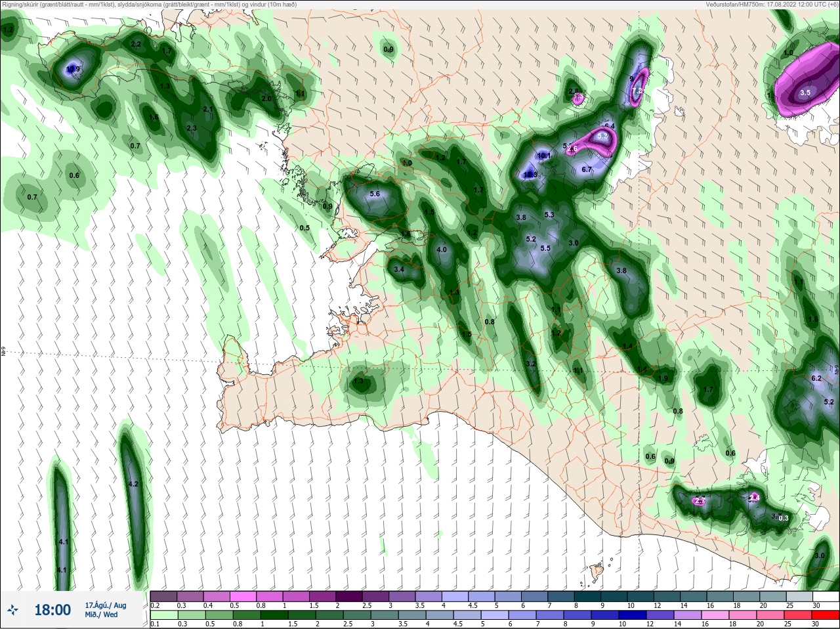Click the 5.5 precipitation value on the map
Screen dimensions: 840x629
(x=545, y=248)
